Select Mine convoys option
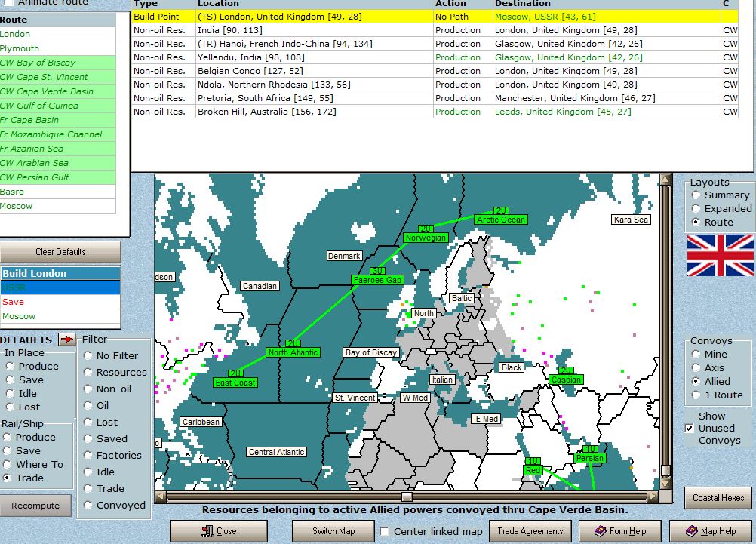 click(x=696, y=355)
